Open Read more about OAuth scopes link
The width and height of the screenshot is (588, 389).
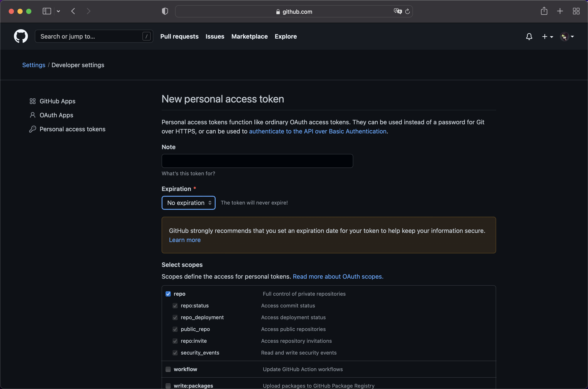[x=338, y=276]
